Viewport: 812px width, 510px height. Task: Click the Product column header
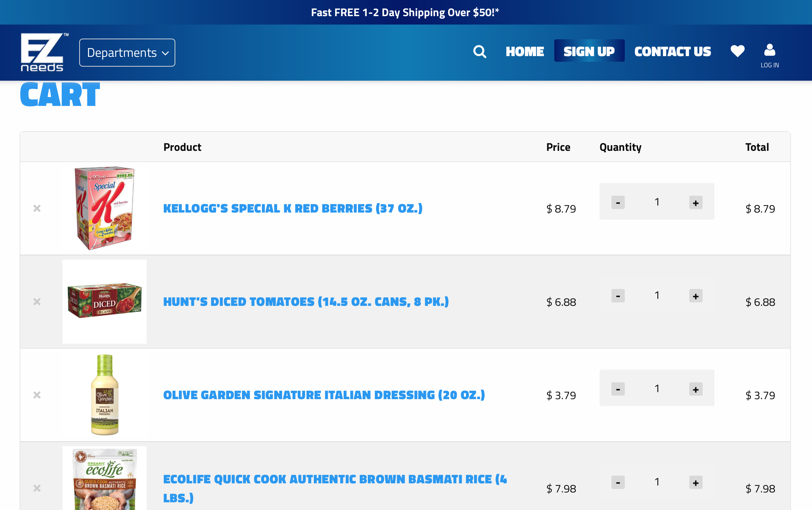182,147
